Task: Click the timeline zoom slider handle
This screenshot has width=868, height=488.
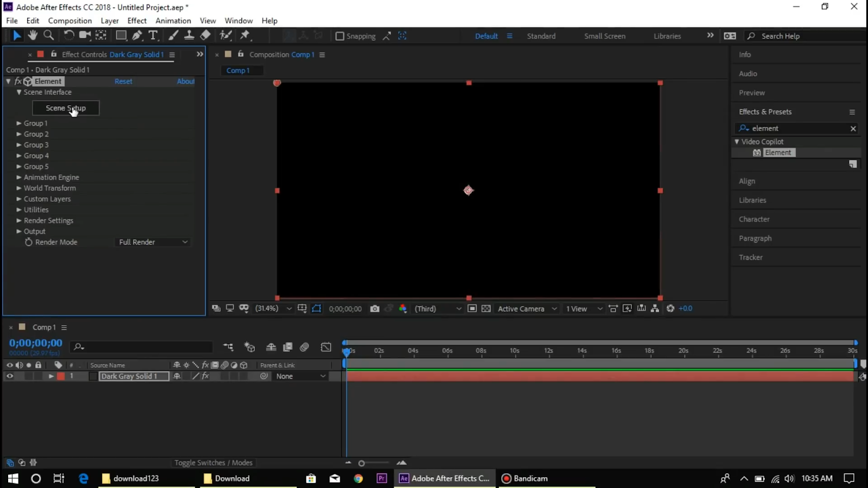Action: [361, 463]
